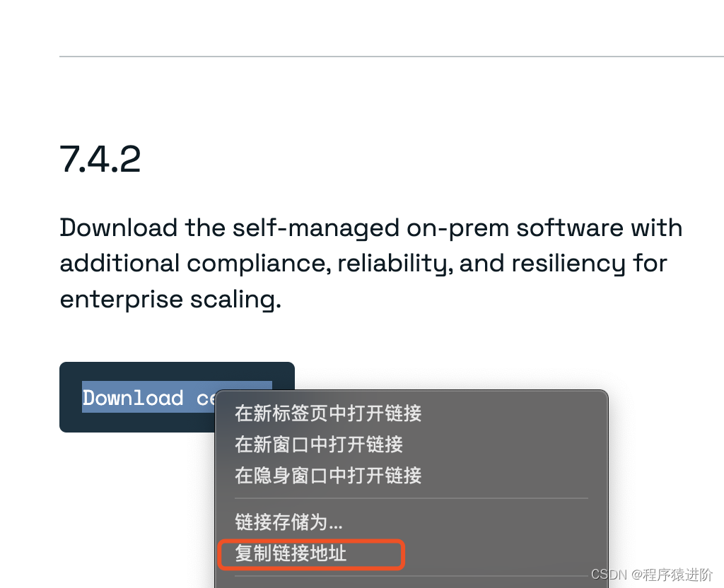Click the word "self-managed" in the description

pyautogui.click(x=316, y=228)
